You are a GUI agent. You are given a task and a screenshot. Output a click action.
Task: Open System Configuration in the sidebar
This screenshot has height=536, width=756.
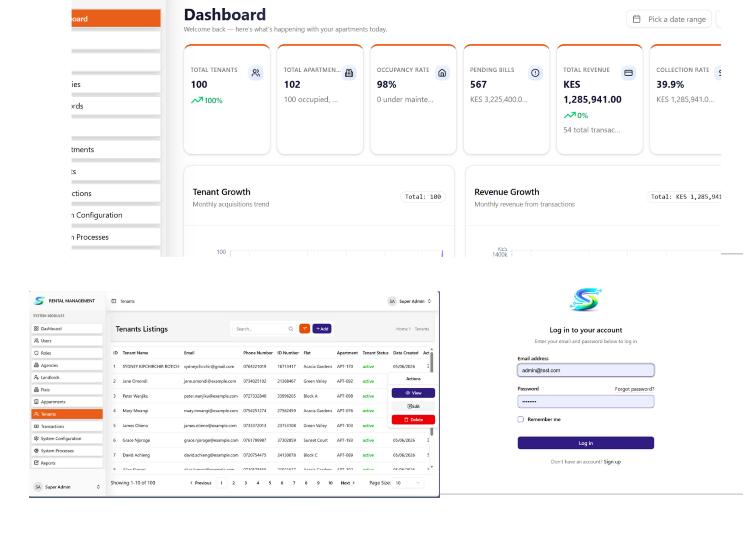(67, 438)
